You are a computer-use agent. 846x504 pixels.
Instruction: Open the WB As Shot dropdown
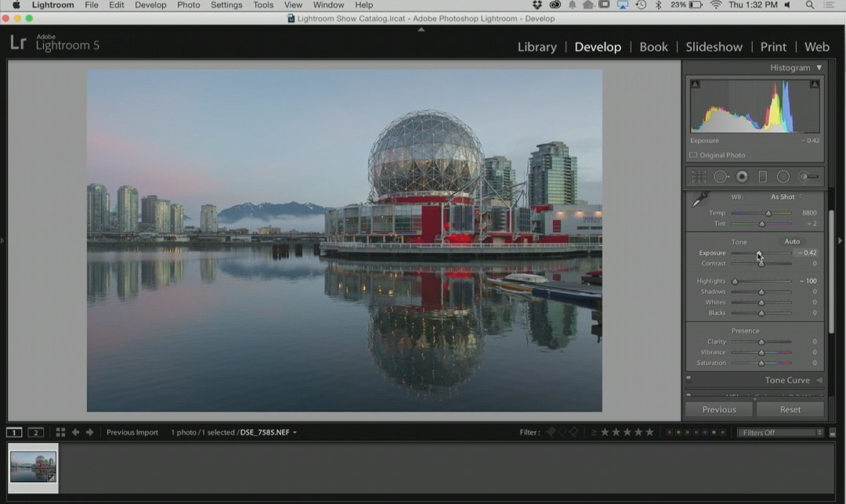pos(783,196)
